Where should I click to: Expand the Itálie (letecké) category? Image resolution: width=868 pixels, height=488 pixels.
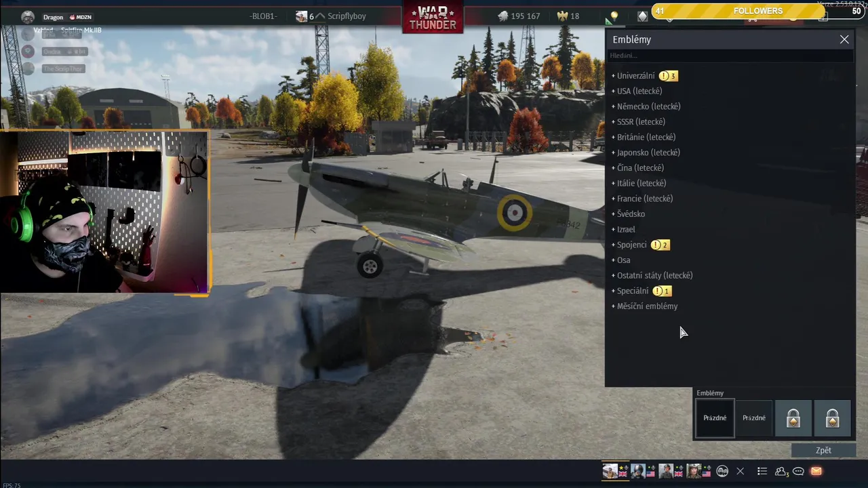(x=639, y=183)
